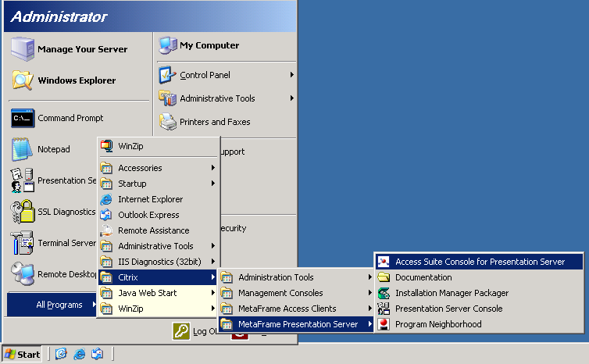Image resolution: width=589 pixels, height=364 pixels.
Task: Click the Program Neighborhood icon
Action: [x=384, y=324]
